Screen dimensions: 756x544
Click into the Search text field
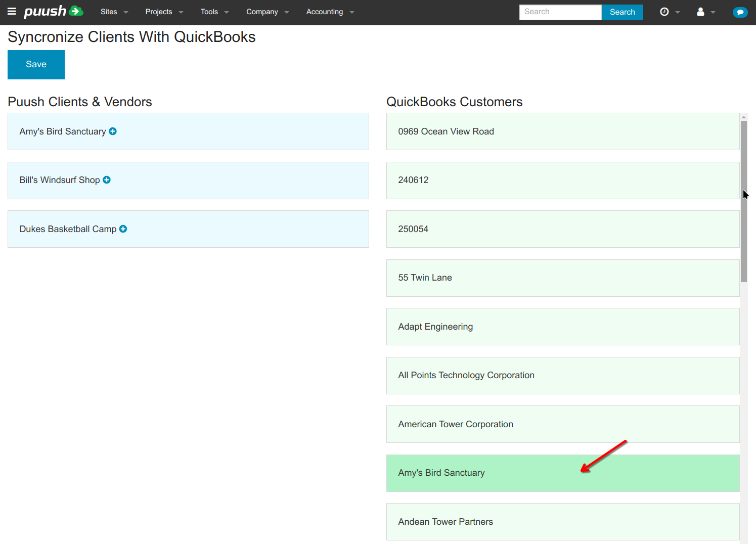pos(560,12)
